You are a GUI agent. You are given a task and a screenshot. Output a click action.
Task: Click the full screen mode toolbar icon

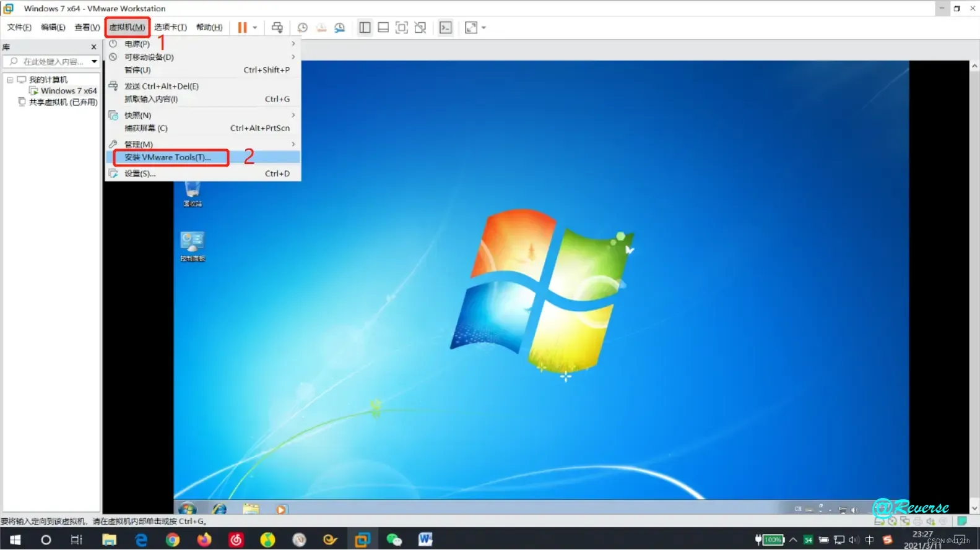(x=402, y=27)
